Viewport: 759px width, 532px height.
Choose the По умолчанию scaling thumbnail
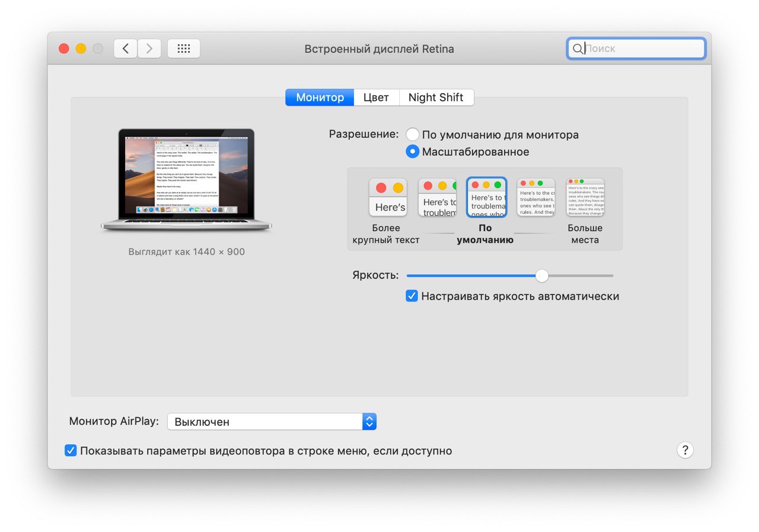click(486, 197)
